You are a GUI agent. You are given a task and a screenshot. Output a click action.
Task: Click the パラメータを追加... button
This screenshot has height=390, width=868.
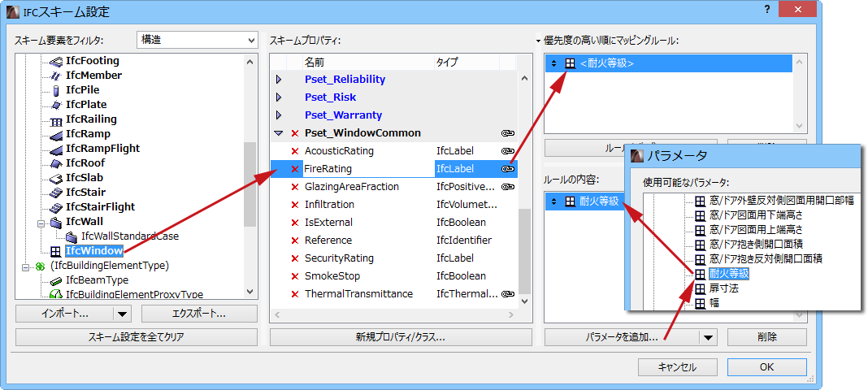[x=623, y=337]
